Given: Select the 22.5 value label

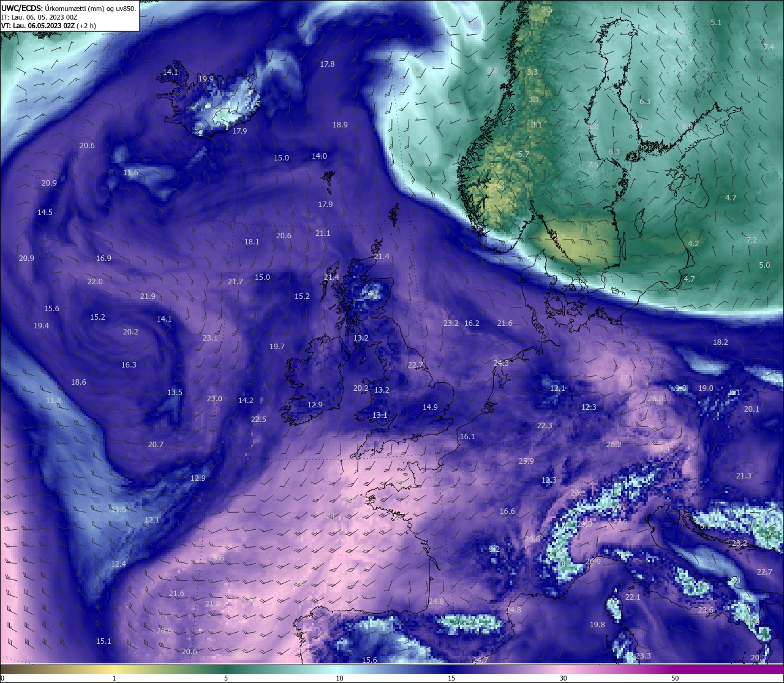Looking at the screenshot, I should pyautogui.click(x=258, y=420).
